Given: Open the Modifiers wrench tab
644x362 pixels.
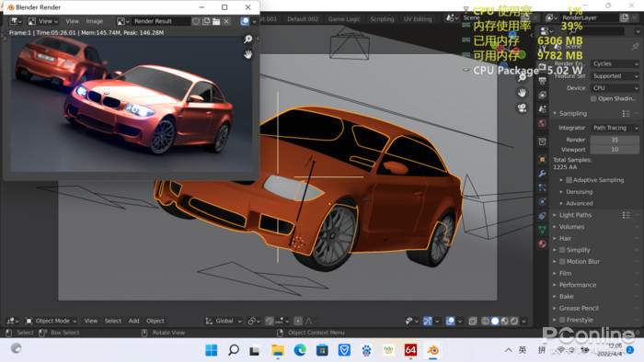Looking at the screenshot, I should tap(543, 174).
